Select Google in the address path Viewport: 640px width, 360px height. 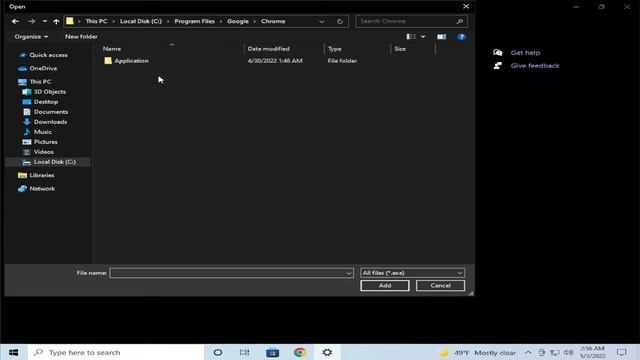point(238,21)
